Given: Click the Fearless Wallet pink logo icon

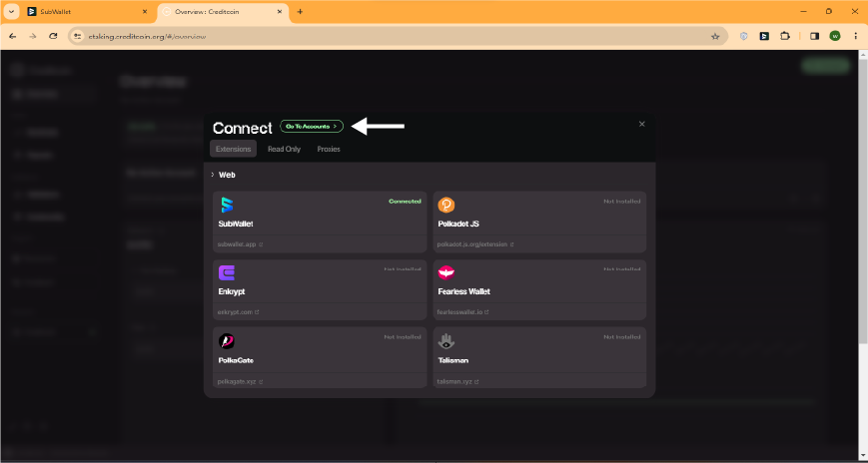Looking at the screenshot, I should pos(446,272).
